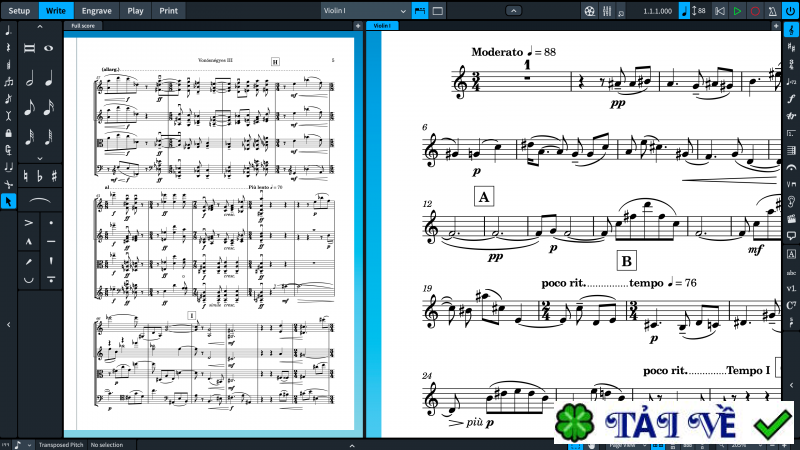Start playback with the green Play button

point(737,11)
